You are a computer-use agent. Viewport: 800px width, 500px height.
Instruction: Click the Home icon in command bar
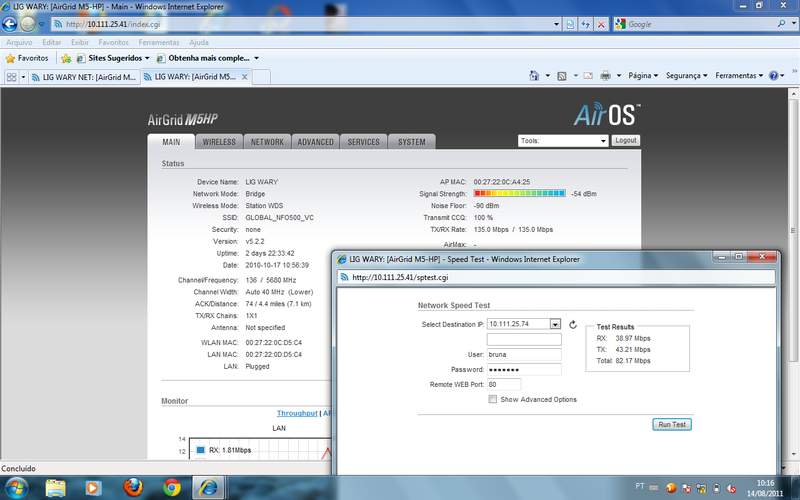534,76
